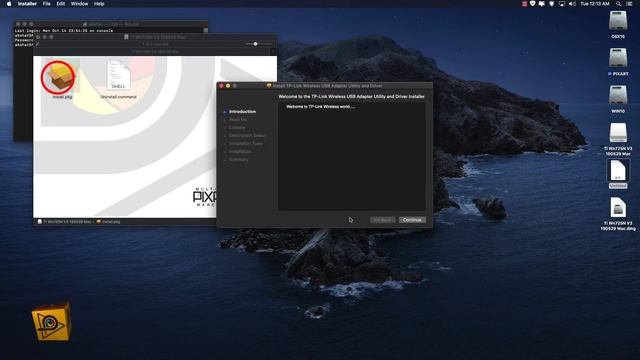Minimize the TP-Link installer window

[228, 86]
